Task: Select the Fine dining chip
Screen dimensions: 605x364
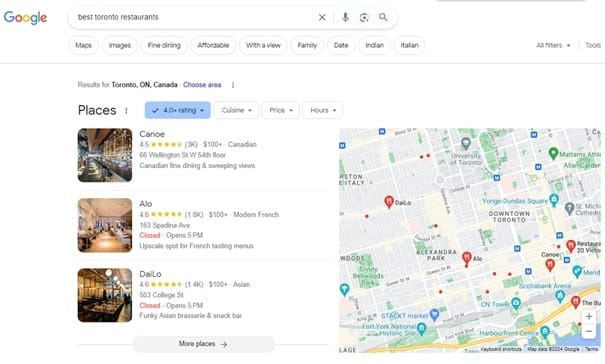Action: tap(164, 46)
